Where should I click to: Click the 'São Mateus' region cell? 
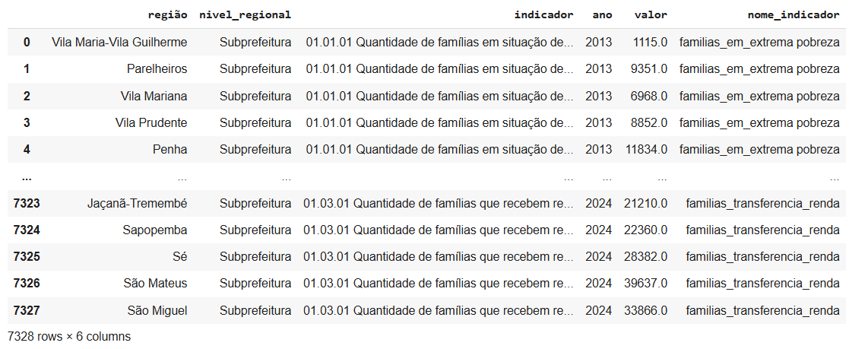click(x=155, y=284)
